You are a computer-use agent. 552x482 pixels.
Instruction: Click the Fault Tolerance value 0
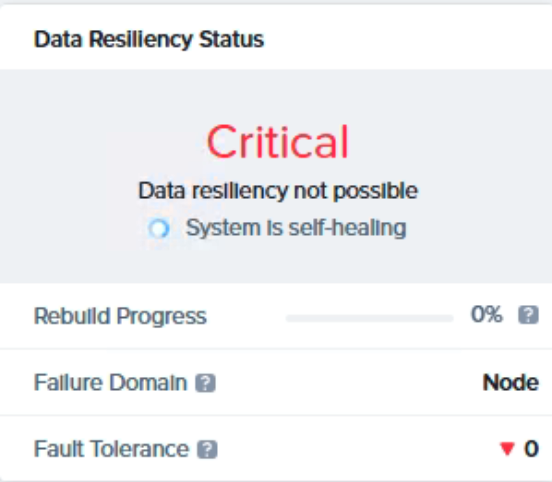tap(532, 449)
